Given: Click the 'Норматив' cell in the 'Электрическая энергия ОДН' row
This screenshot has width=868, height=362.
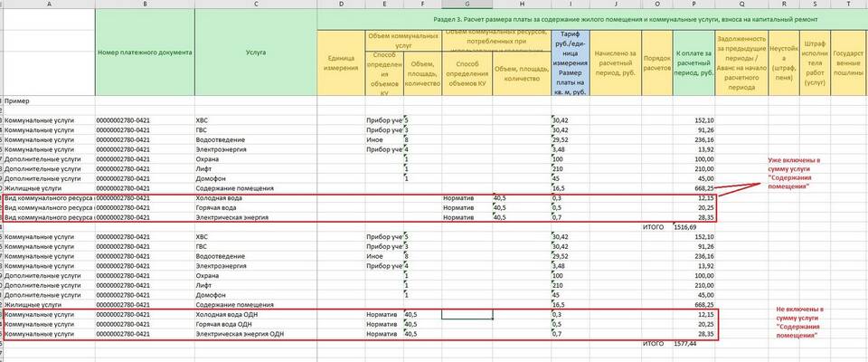Looking at the screenshot, I should pyautogui.click(x=385, y=334).
